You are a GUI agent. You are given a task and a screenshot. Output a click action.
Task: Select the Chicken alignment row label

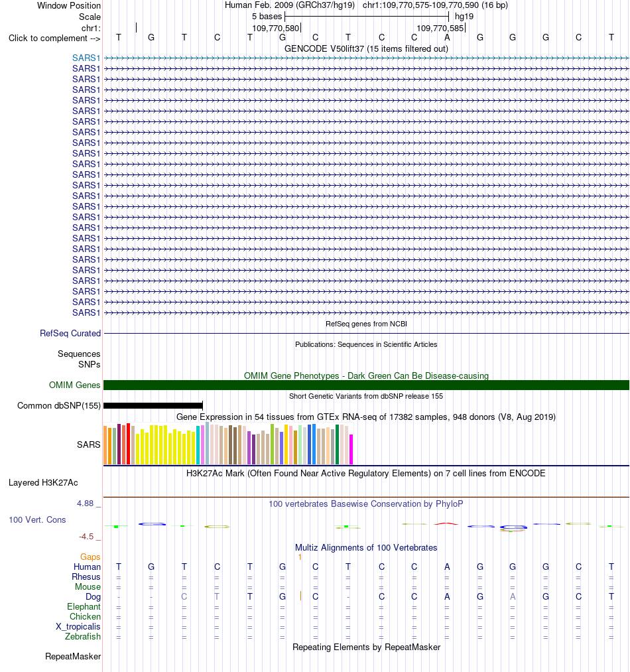point(86,617)
